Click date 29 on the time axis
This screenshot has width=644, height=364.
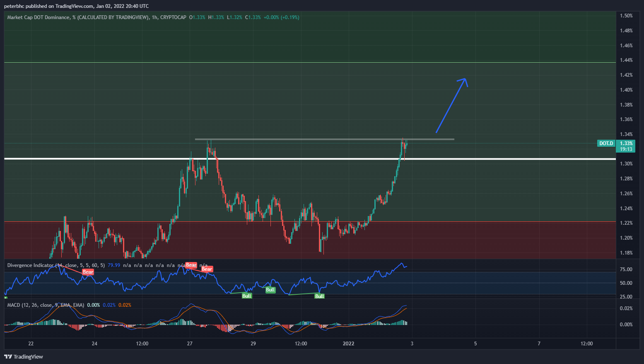[x=253, y=344]
